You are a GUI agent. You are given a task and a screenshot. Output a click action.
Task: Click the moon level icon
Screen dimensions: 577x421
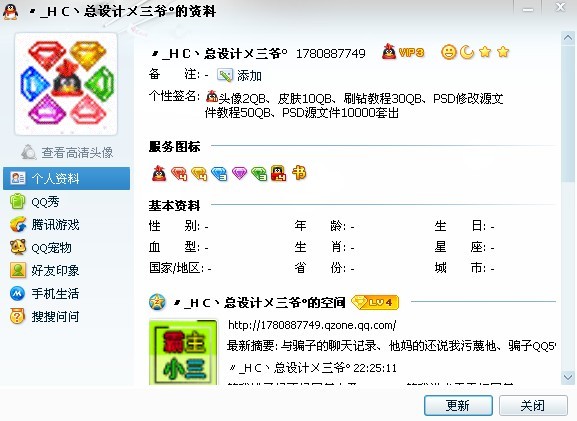[467, 52]
